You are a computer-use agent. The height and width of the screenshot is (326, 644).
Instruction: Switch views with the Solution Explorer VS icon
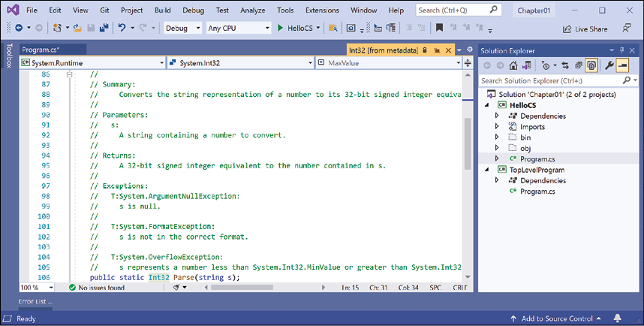(527, 65)
